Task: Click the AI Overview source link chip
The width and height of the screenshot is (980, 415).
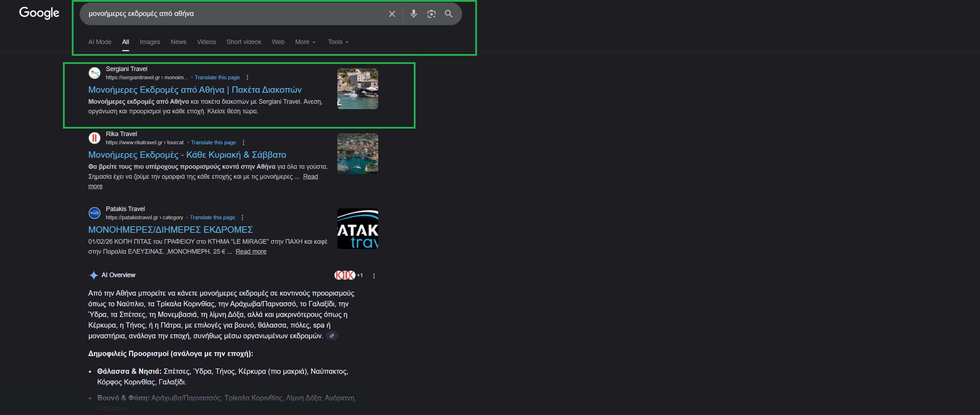Action: (332, 336)
